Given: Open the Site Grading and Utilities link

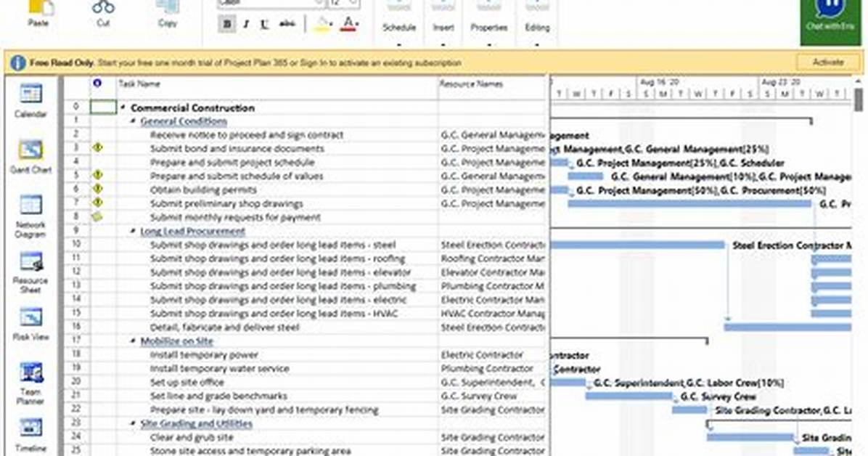Looking at the screenshot, I should point(197,424).
